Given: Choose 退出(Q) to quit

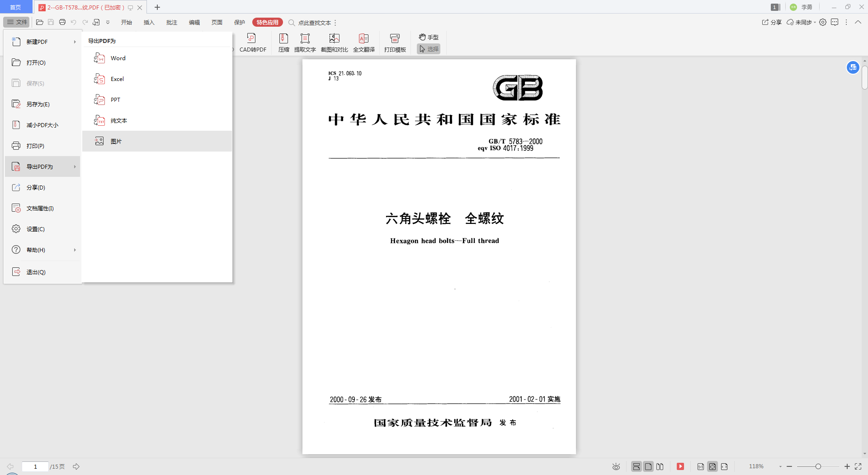Looking at the screenshot, I should coord(43,272).
